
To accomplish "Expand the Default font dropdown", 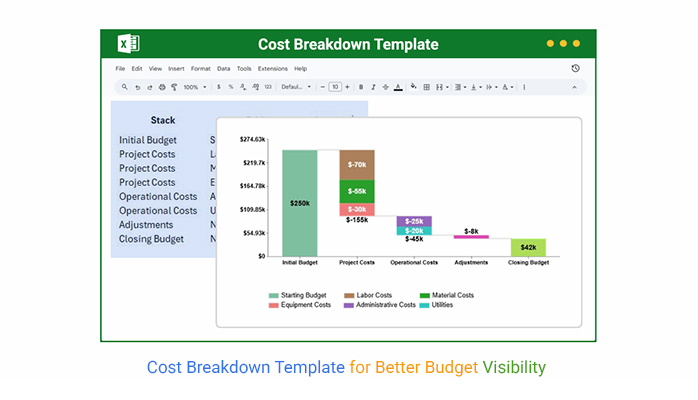I will click(x=295, y=87).
